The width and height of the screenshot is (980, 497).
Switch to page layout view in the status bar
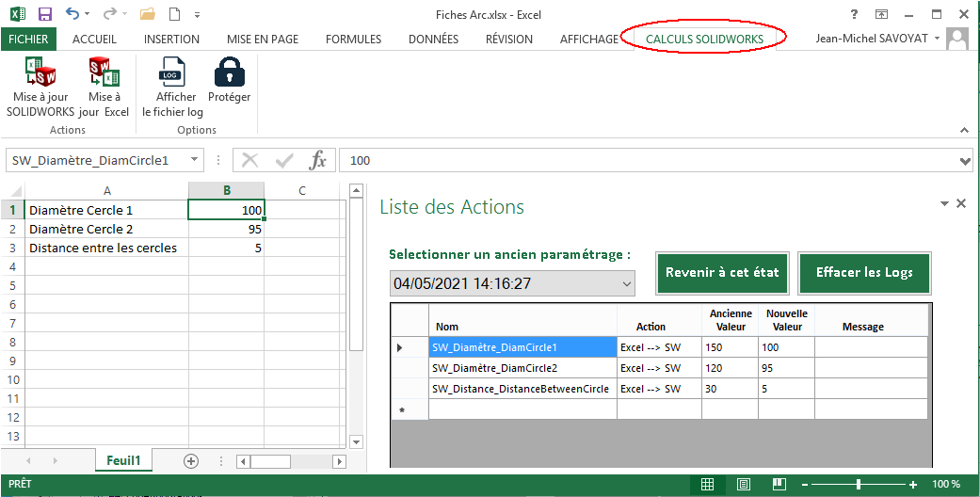click(744, 484)
